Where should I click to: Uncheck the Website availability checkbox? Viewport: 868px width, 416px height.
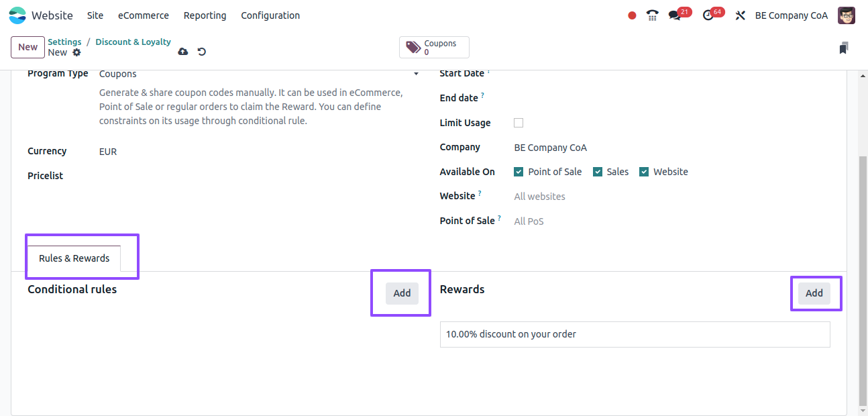(644, 172)
